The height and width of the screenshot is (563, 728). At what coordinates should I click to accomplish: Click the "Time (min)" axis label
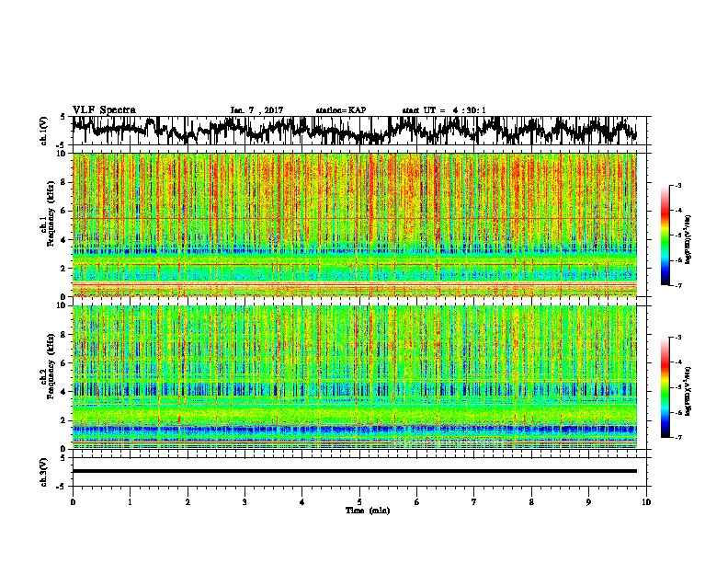tap(368, 511)
